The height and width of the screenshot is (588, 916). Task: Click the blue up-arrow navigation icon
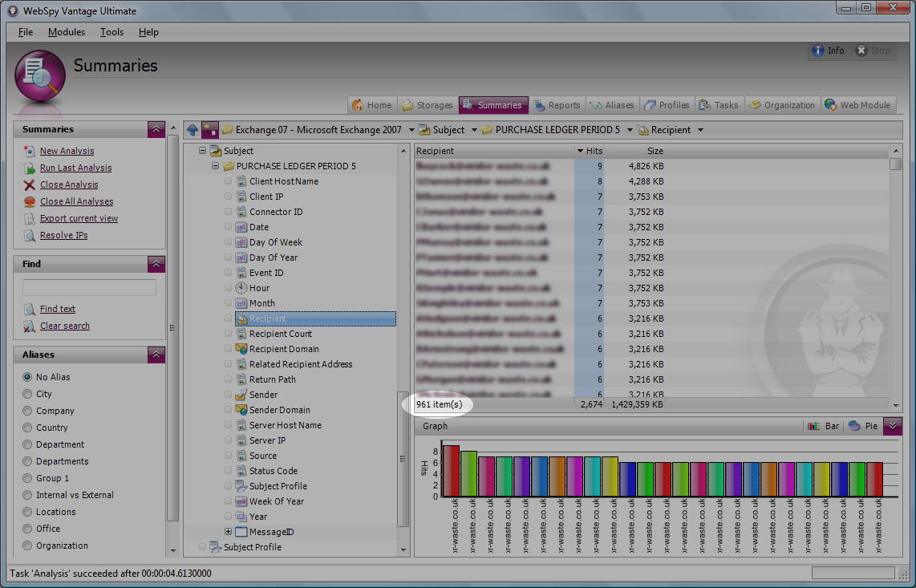pos(193,130)
